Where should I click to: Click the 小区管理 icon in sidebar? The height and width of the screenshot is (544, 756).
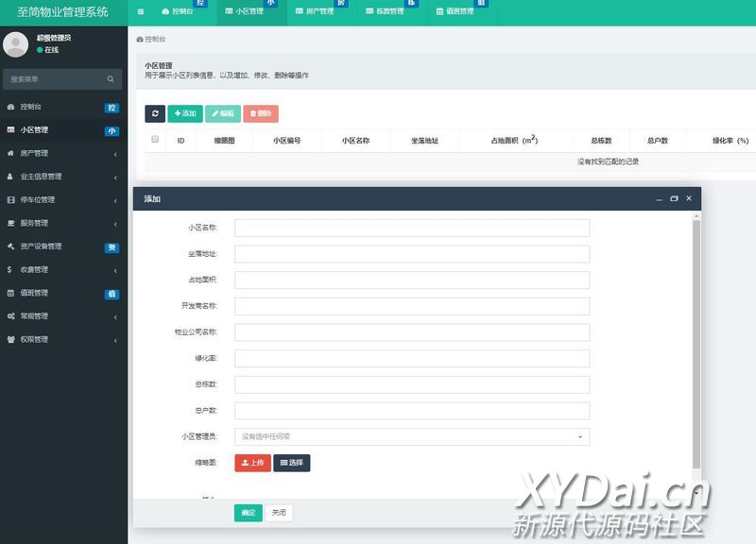point(10,130)
